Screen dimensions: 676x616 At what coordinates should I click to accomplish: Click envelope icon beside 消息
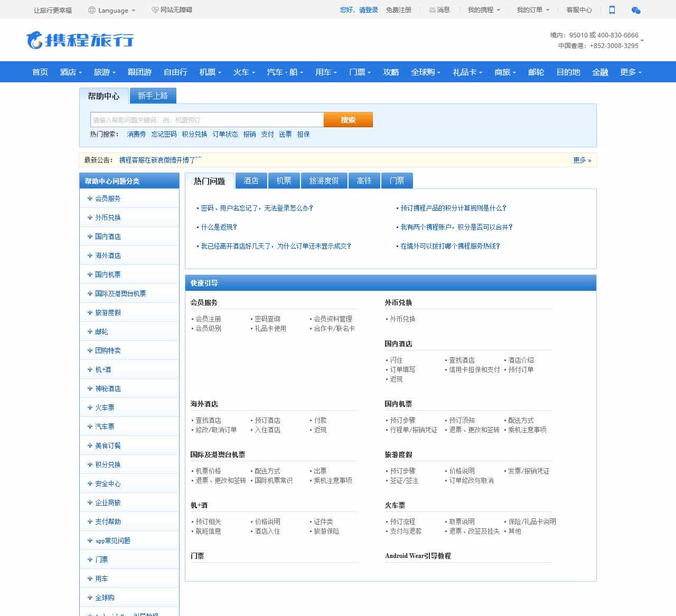433,10
